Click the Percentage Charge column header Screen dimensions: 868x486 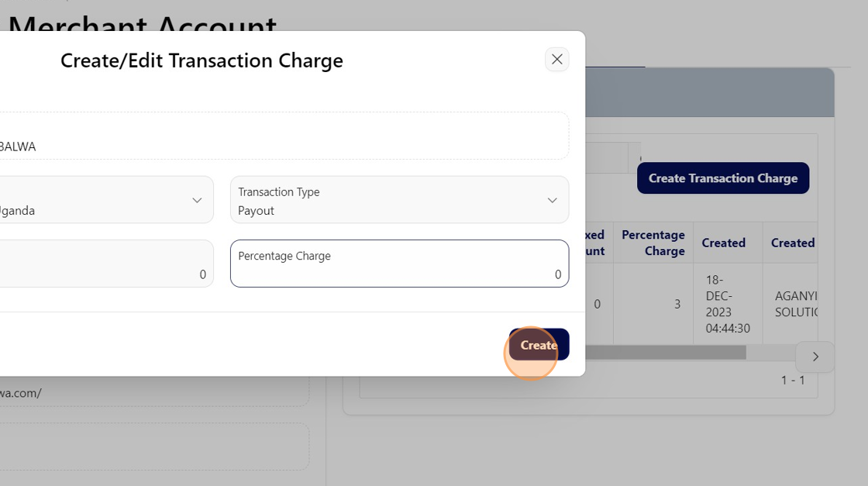tap(653, 243)
